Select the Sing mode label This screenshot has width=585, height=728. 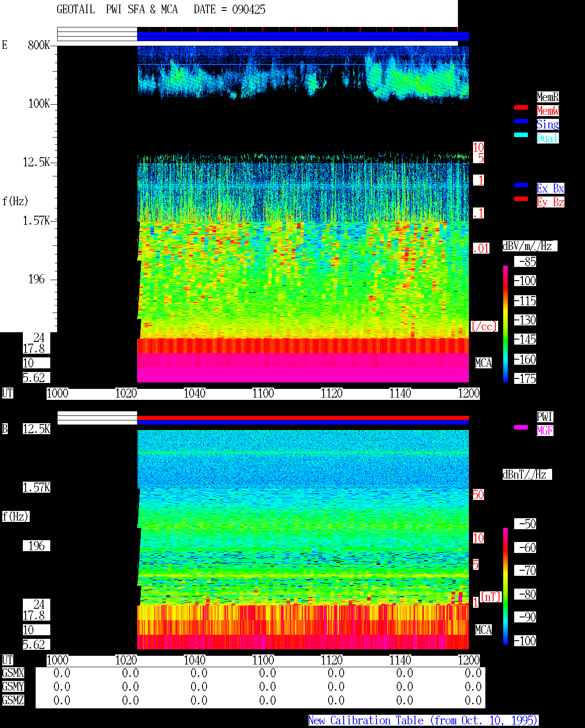tap(548, 124)
